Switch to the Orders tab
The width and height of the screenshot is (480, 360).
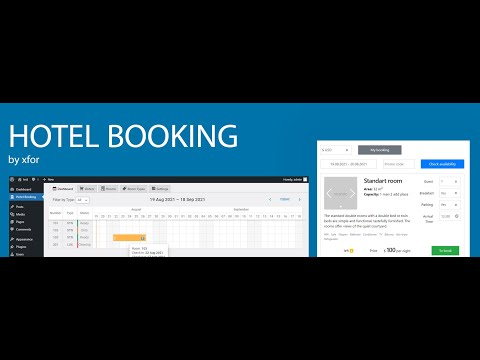point(87,189)
